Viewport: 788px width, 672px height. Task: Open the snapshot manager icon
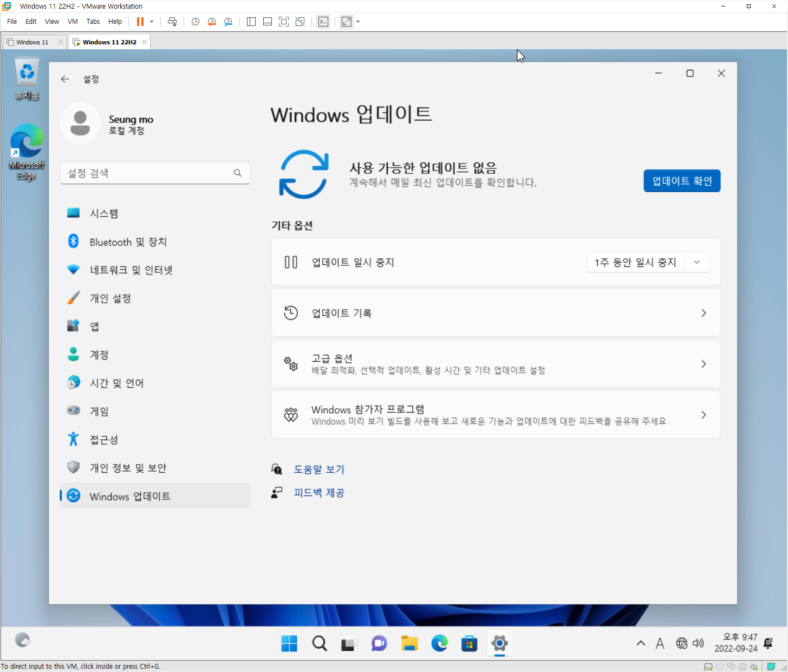[x=228, y=22]
